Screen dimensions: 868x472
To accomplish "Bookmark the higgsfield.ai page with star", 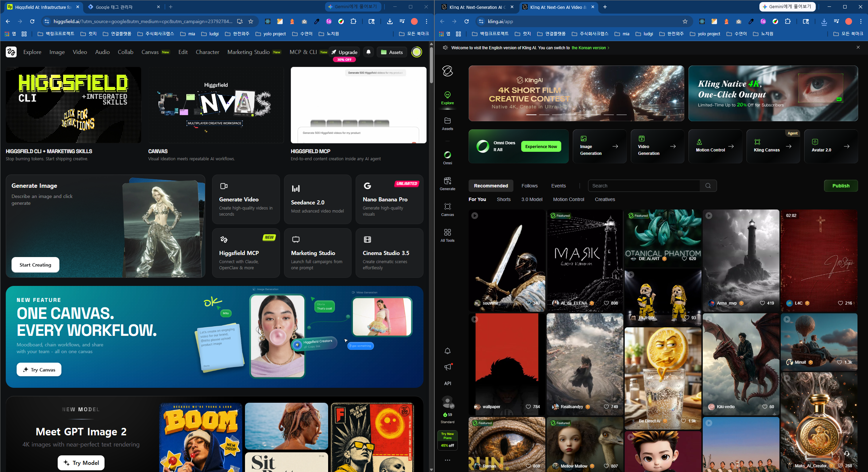I will coord(251,21).
